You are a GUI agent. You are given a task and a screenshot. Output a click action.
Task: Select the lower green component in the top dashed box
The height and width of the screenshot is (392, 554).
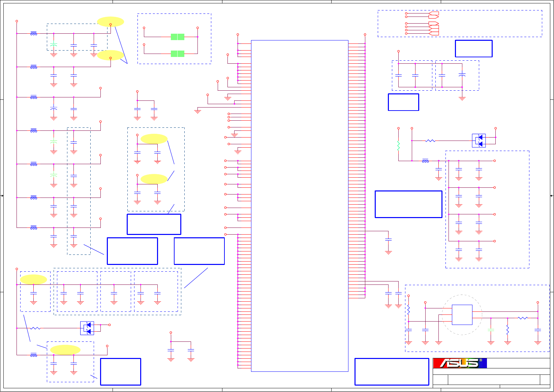(178, 54)
